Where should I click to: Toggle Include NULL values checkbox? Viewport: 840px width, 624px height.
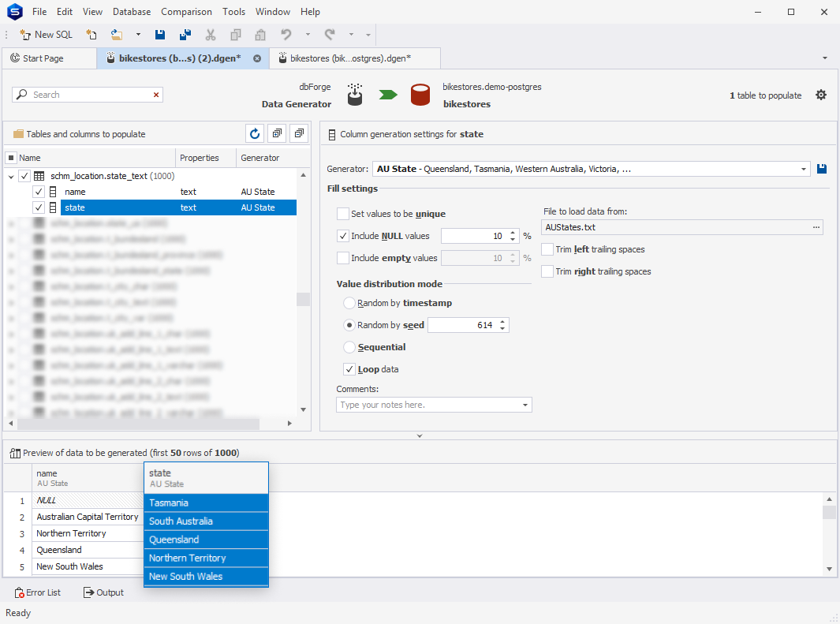tap(343, 236)
